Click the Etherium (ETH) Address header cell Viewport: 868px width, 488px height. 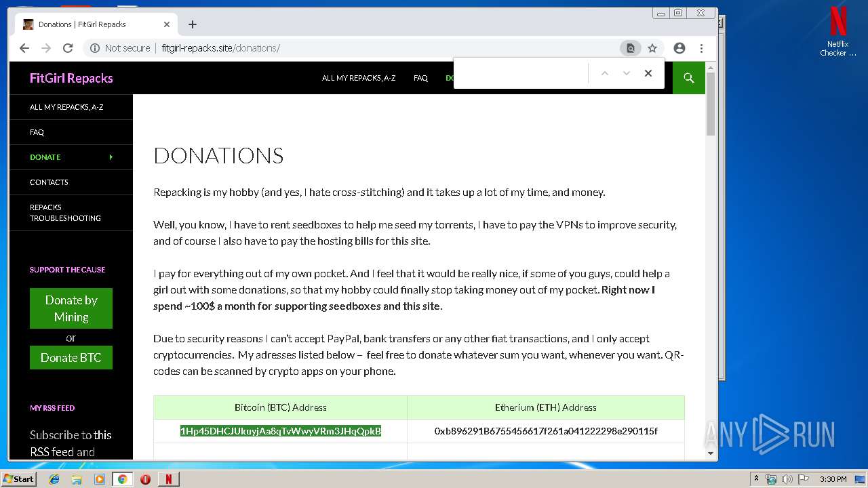[546, 407]
